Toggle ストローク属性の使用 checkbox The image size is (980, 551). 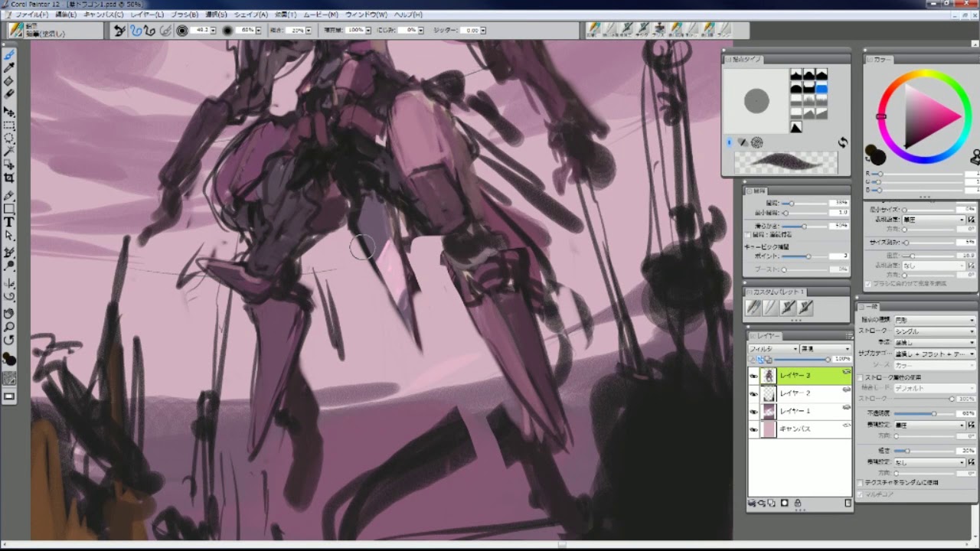tap(861, 377)
